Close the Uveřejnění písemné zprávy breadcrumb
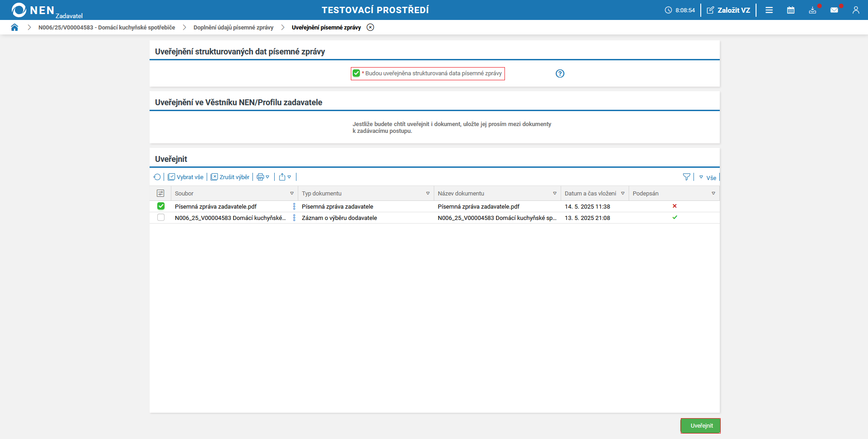 (370, 28)
